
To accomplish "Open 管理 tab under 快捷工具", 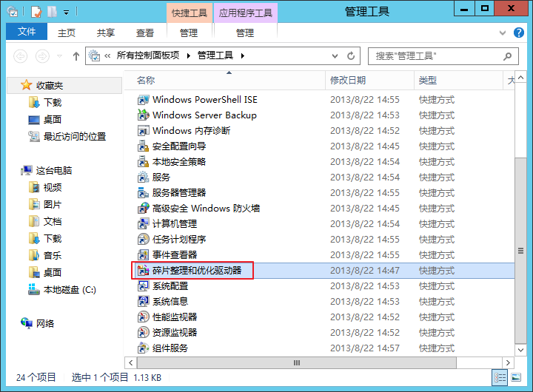I will pyautogui.click(x=189, y=33).
